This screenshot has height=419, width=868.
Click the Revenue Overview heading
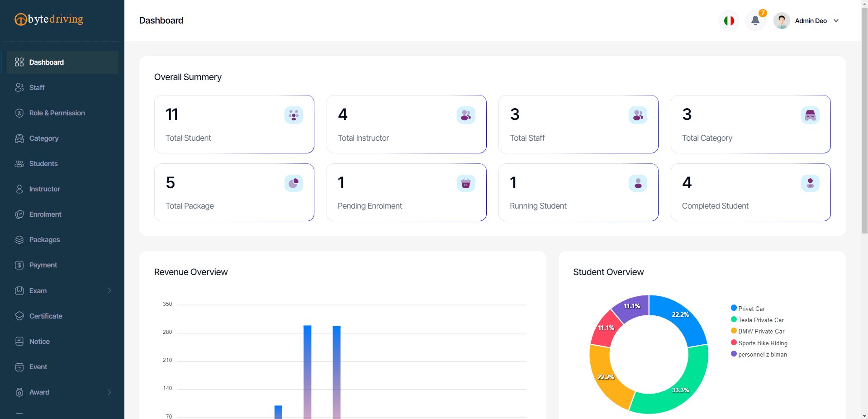191,272
